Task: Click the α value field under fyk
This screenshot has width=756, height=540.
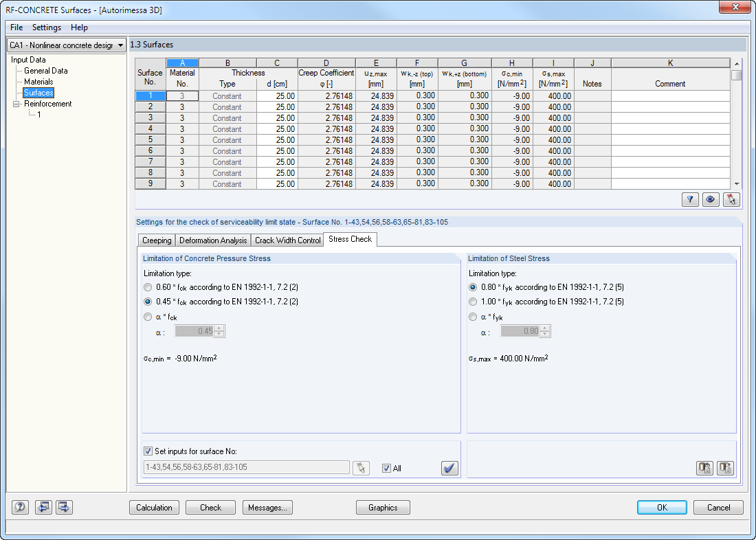Action: point(520,331)
